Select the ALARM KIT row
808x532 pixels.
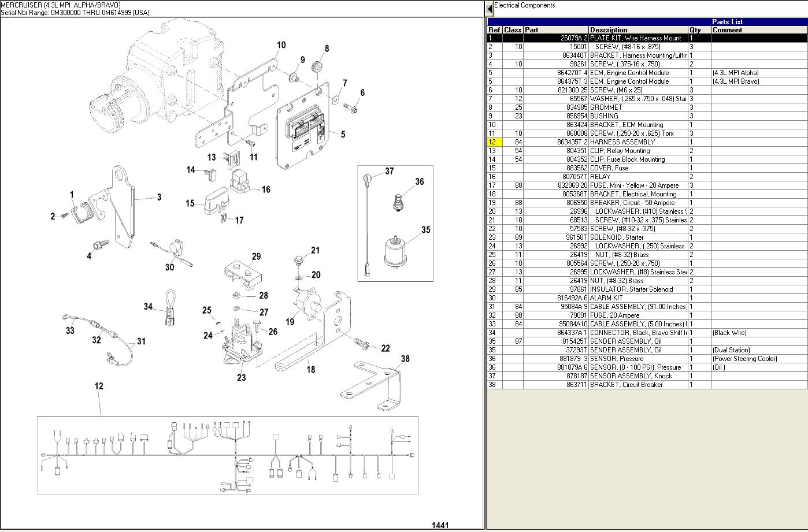(647, 298)
